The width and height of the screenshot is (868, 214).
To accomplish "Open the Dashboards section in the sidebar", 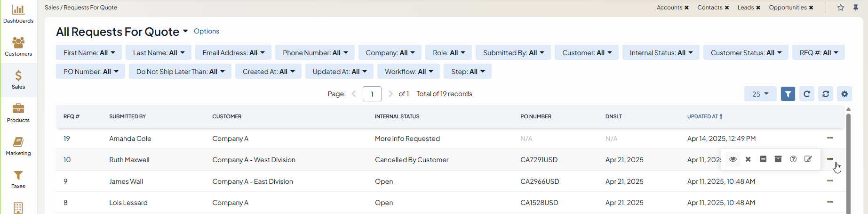I will (18, 14).
